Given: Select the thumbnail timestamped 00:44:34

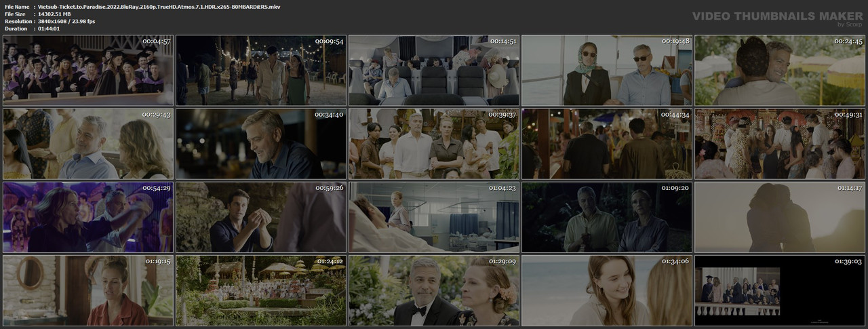Looking at the screenshot, I should click(607, 144).
